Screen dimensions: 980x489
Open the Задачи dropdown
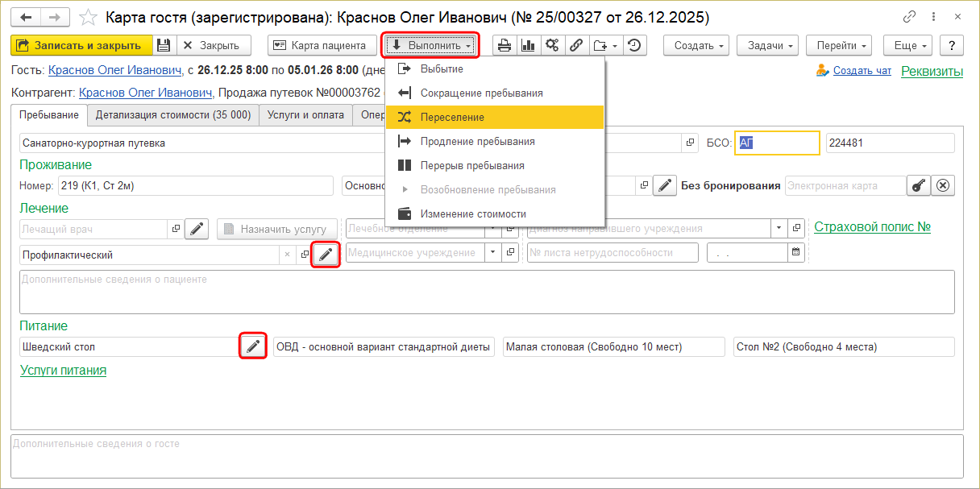point(767,46)
